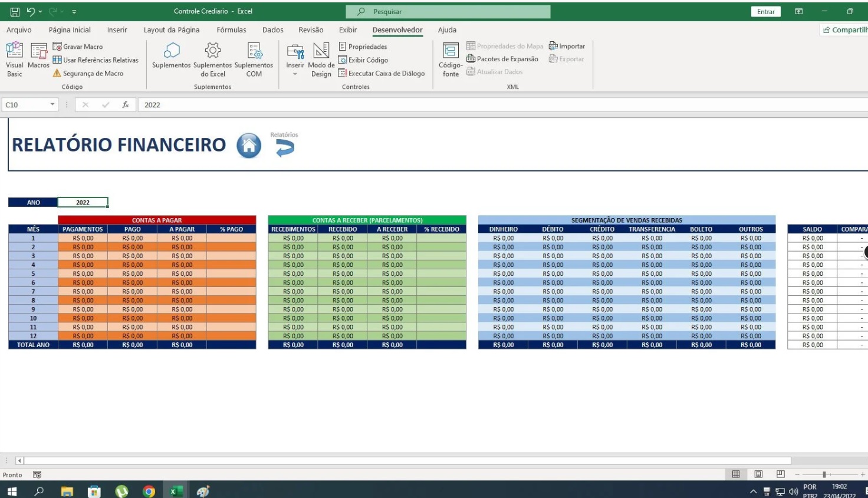Screen dimensions: 868x498
Task: Save the workbook with the disk icon
Action: [15, 11]
